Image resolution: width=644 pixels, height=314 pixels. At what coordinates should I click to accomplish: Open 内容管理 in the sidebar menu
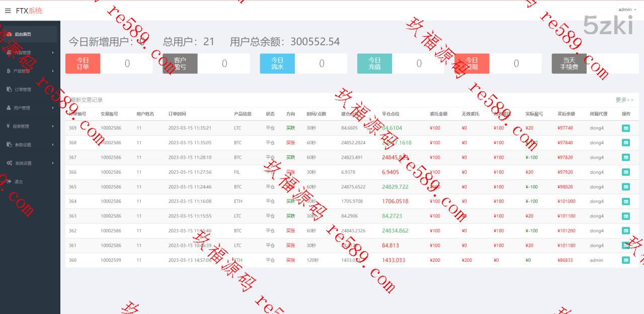[23, 52]
